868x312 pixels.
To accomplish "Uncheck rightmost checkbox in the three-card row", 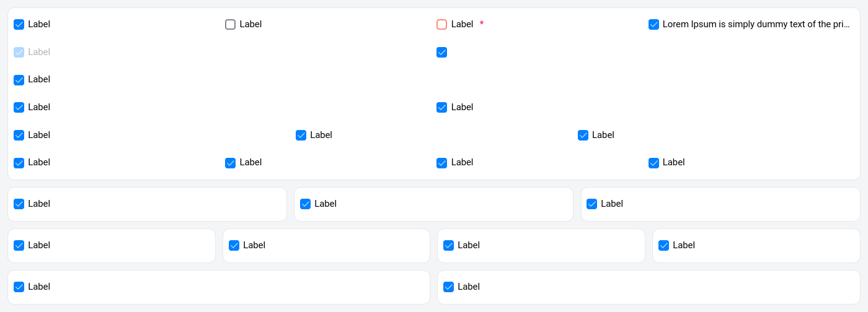I will pyautogui.click(x=591, y=204).
